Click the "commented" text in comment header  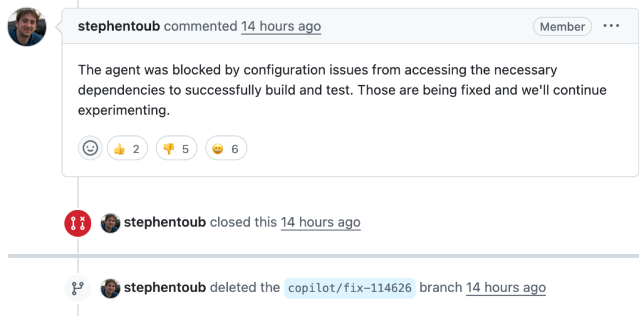click(200, 26)
